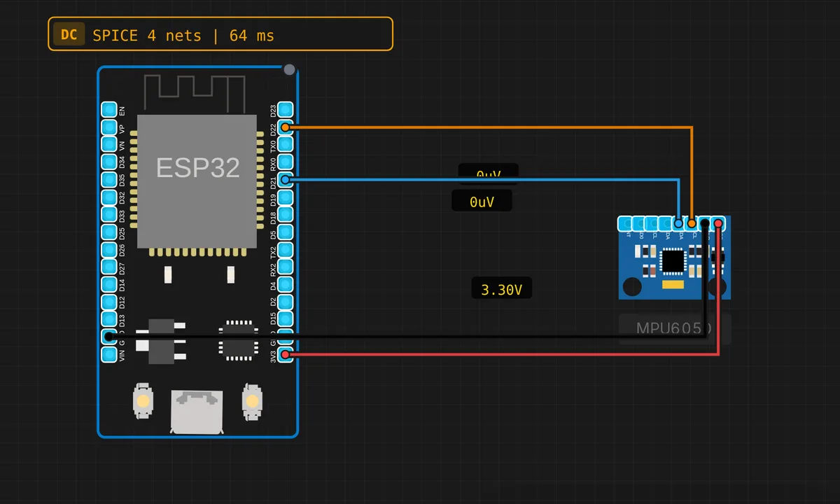Click the 3.30V voltage probe label
This screenshot has height=504, width=840.
pos(501,289)
